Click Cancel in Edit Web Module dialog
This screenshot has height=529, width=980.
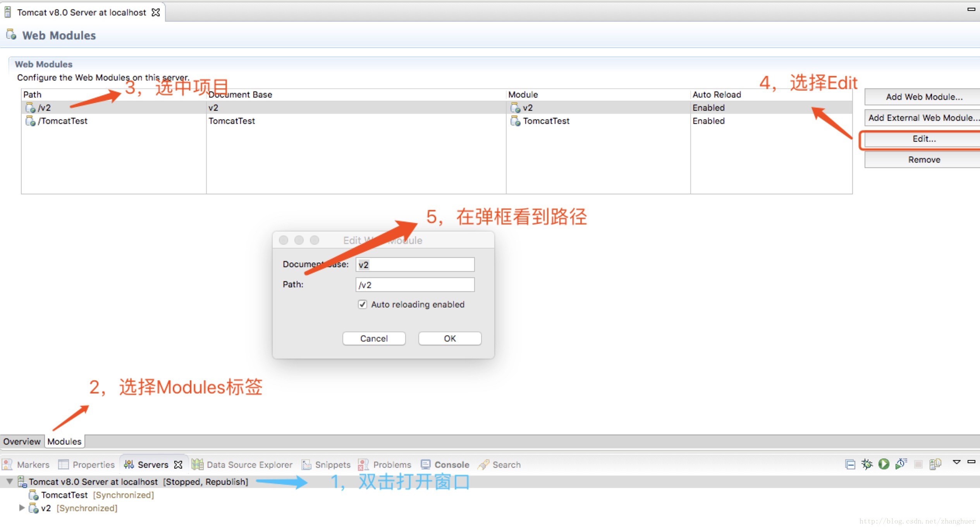(374, 338)
